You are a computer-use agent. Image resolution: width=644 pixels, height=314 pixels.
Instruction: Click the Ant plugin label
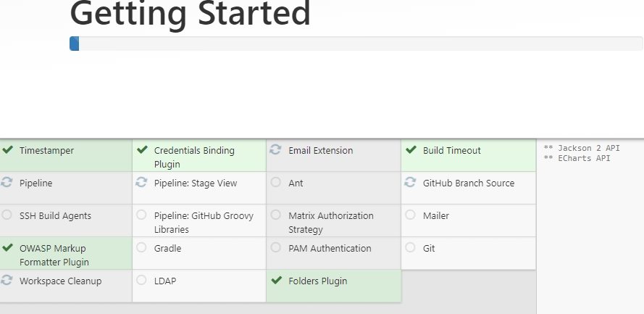click(296, 183)
